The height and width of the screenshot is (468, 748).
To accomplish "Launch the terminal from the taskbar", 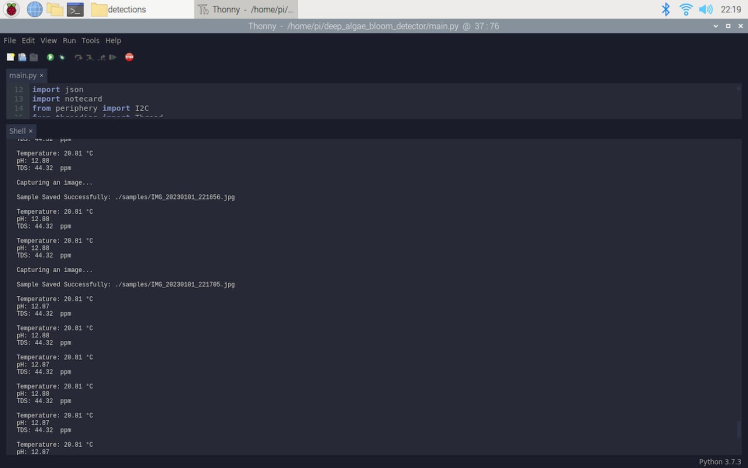I will pyautogui.click(x=75, y=10).
